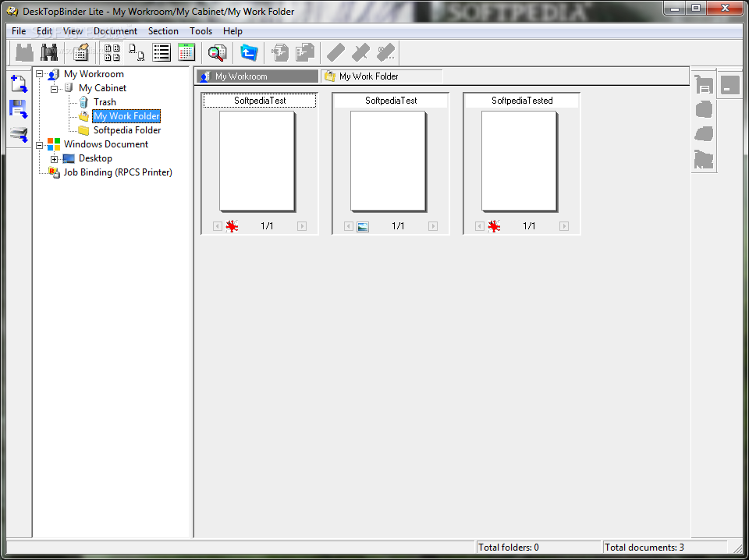Switch to the My Workroom tab

[x=257, y=76]
